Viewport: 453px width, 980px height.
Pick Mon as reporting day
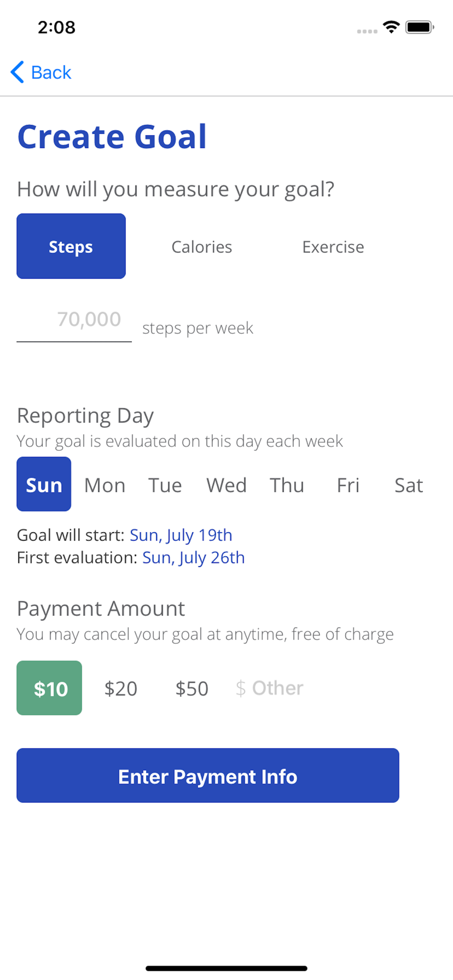coord(105,485)
